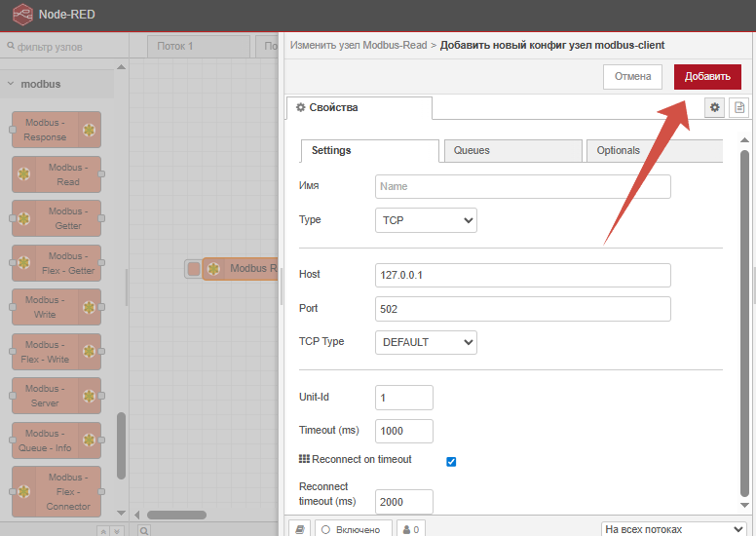Viewport: 756px width, 536px height.
Task: Select the Modbus-Queue-Info palette node
Action: [x=57, y=440]
